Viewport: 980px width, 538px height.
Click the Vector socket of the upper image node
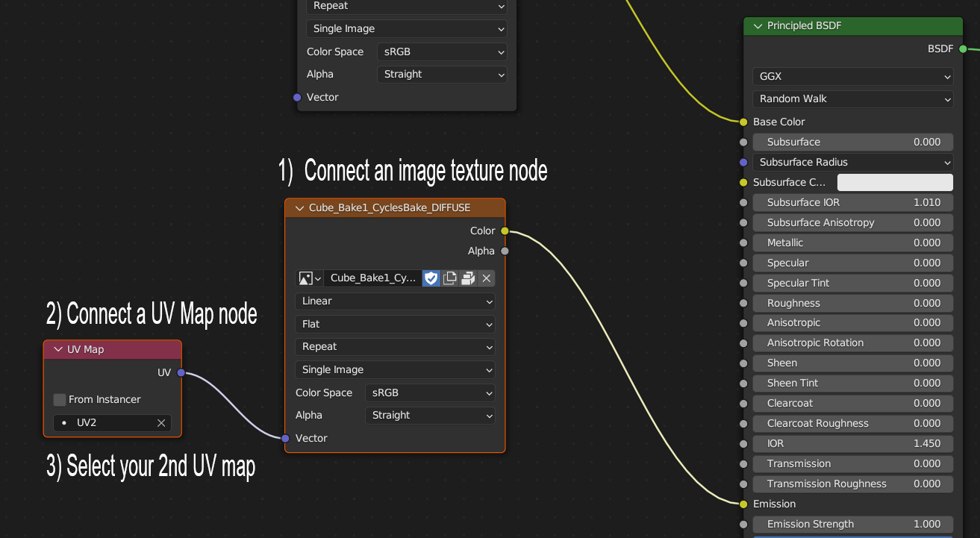point(297,98)
